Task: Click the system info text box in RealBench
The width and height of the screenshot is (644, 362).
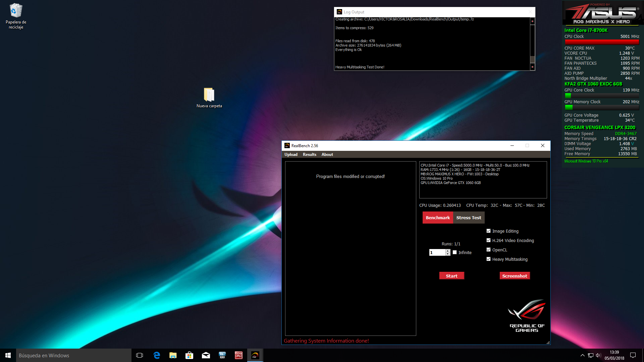Action: click(483, 180)
